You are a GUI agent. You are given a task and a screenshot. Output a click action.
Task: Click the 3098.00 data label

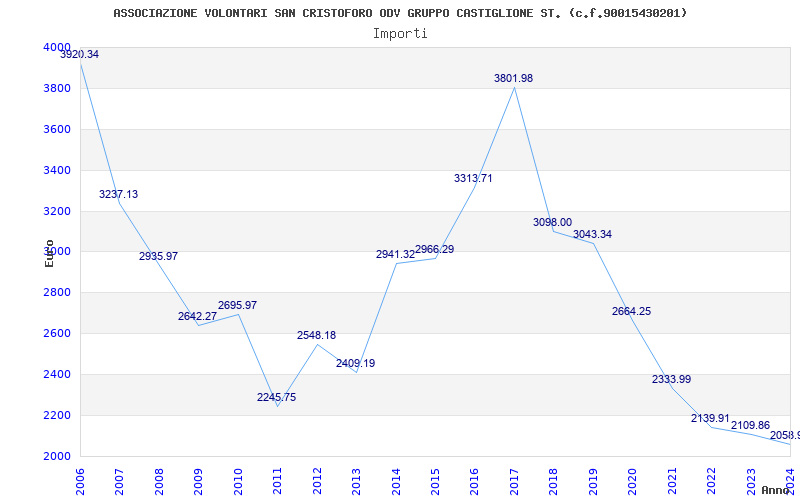[x=553, y=222]
